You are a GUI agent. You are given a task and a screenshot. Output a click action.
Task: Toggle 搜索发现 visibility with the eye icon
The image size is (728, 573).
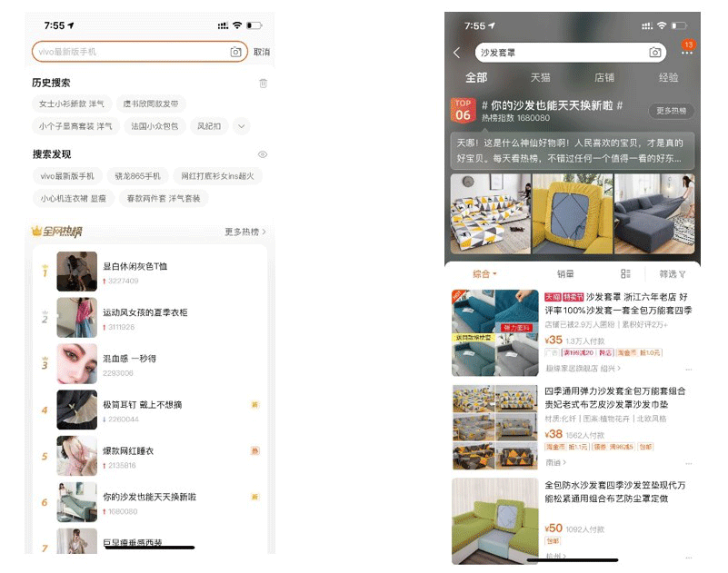tap(263, 154)
